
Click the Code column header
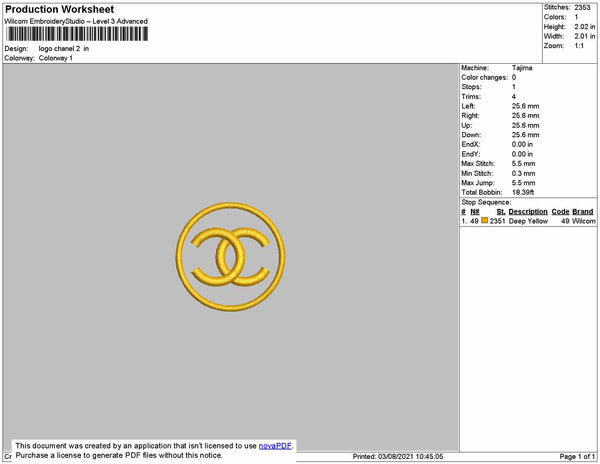[x=560, y=212]
